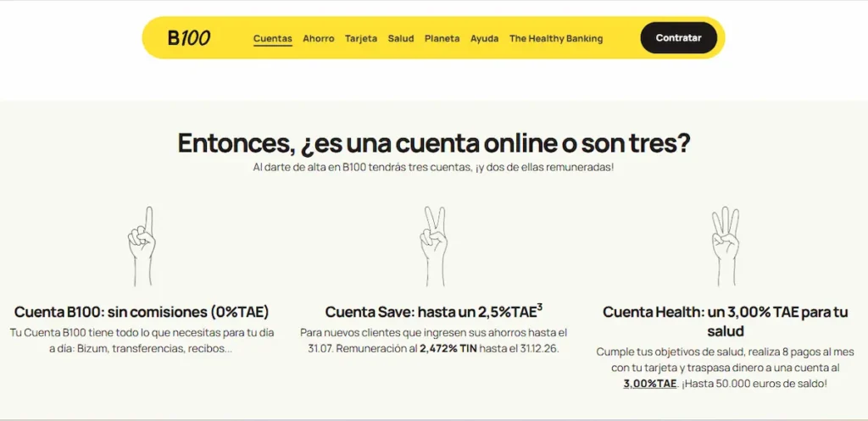Click the Contratar button

(x=679, y=38)
